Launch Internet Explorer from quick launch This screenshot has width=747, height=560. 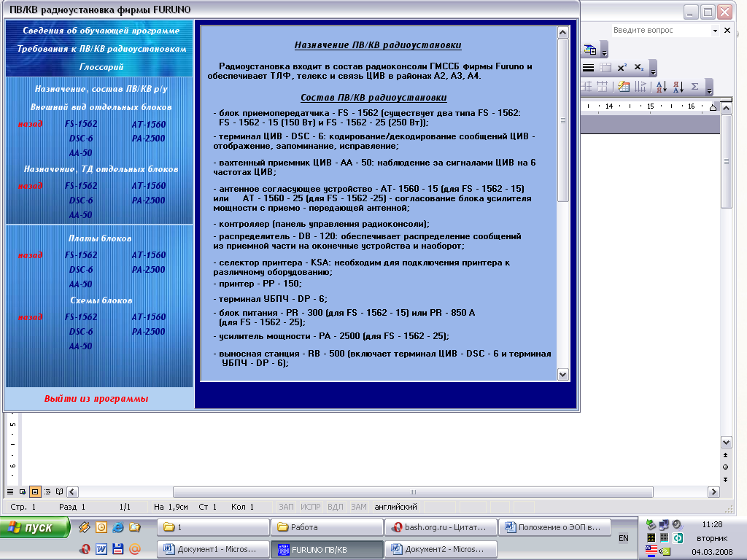(118, 527)
